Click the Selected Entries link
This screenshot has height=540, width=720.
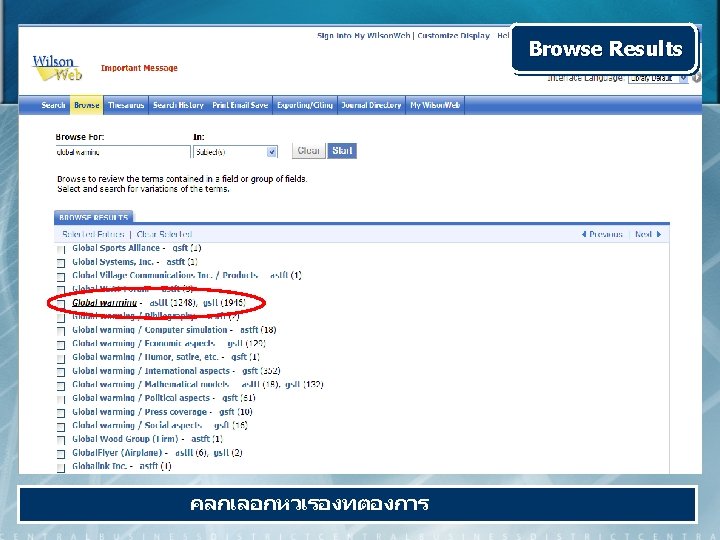(x=93, y=234)
